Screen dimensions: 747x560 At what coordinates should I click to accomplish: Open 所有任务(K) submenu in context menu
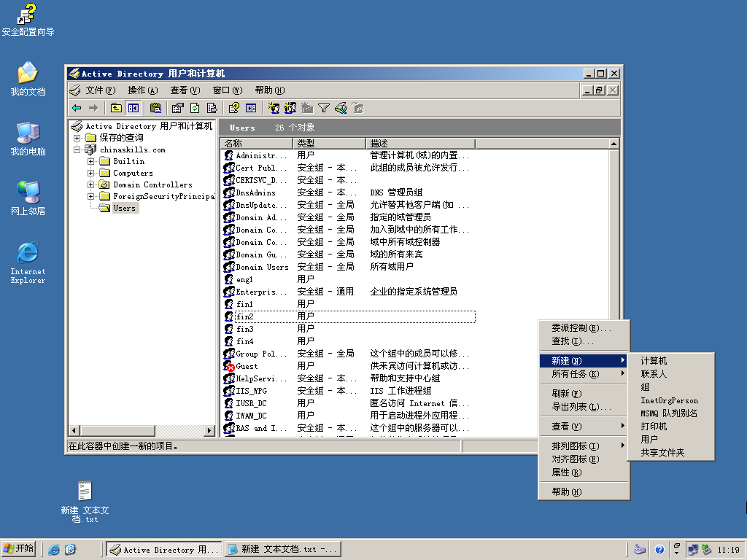click(x=584, y=374)
